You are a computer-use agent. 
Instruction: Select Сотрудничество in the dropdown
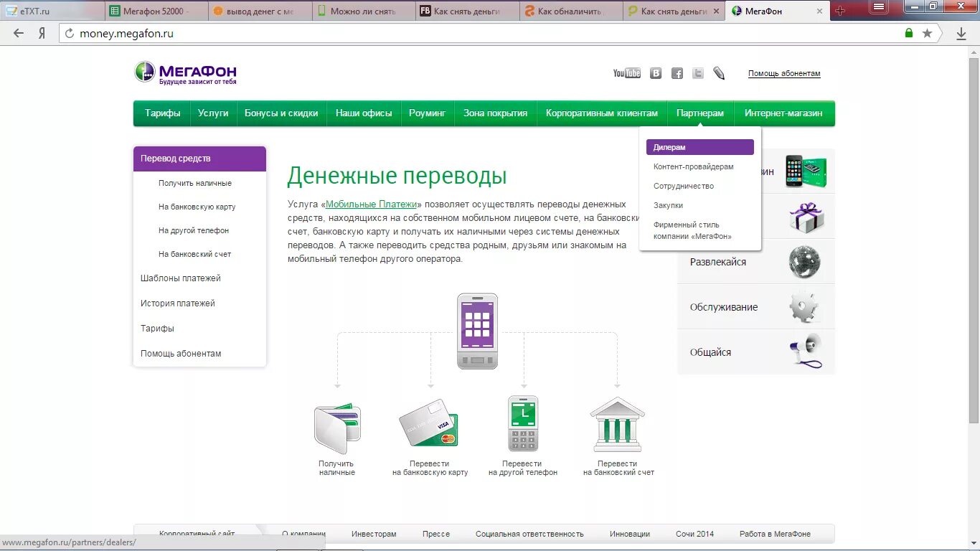click(684, 186)
